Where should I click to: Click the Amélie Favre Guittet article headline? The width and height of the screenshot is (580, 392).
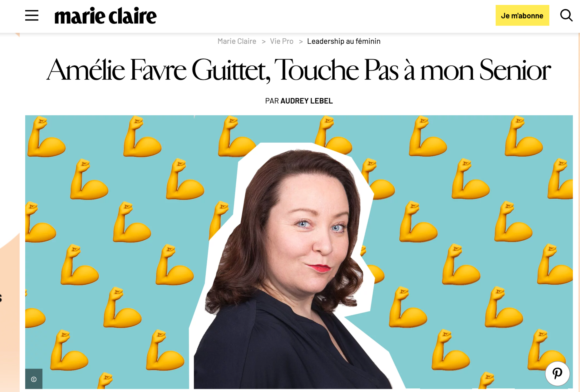(299, 70)
